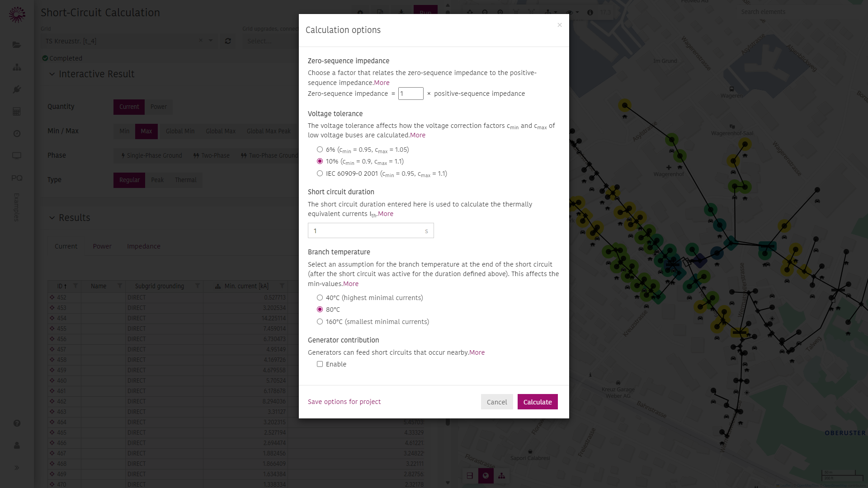Open the Grid dropdown arrow
The width and height of the screenshot is (868, 488).
tap(211, 41)
